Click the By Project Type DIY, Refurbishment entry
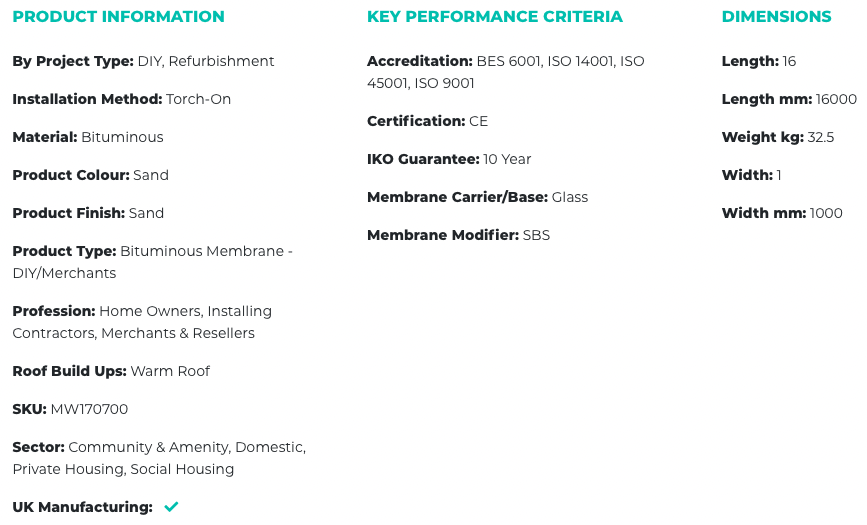867x525 pixels. point(143,61)
